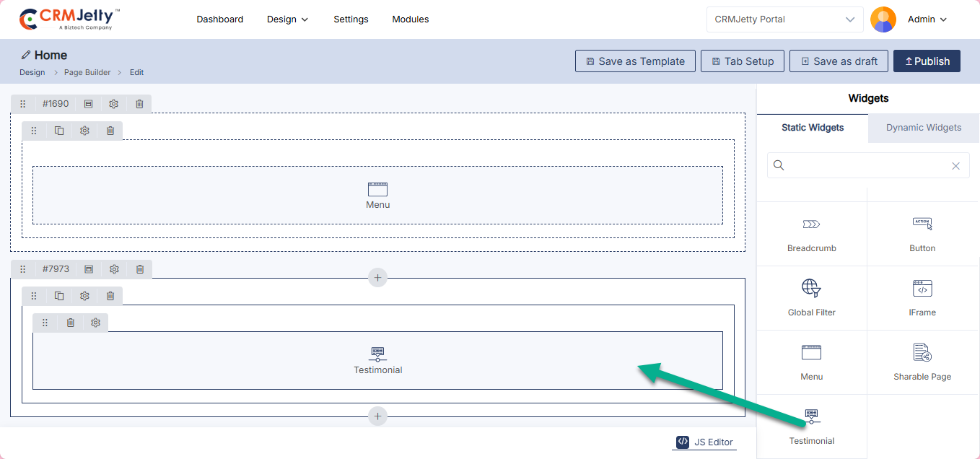
Task: Switch to the Dynamic Widgets tab
Action: pyautogui.click(x=923, y=128)
